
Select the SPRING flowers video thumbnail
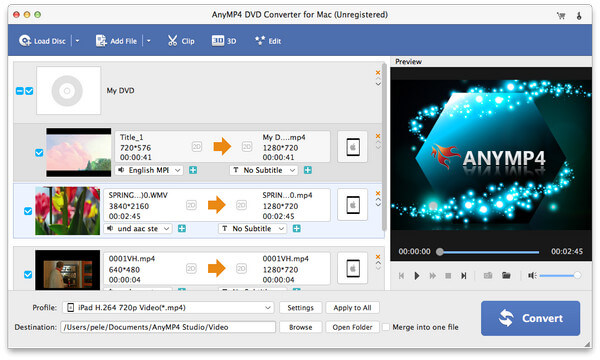point(67,211)
